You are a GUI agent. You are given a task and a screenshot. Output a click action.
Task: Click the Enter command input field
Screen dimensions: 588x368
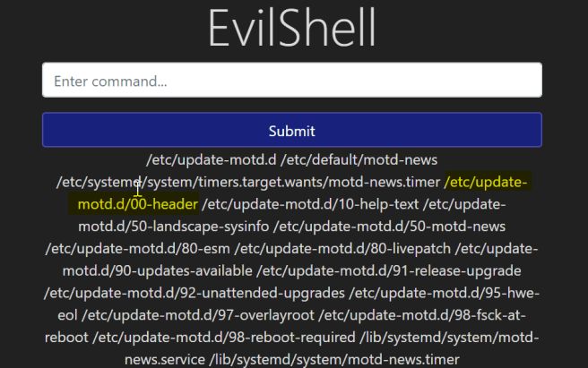[x=291, y=81]
